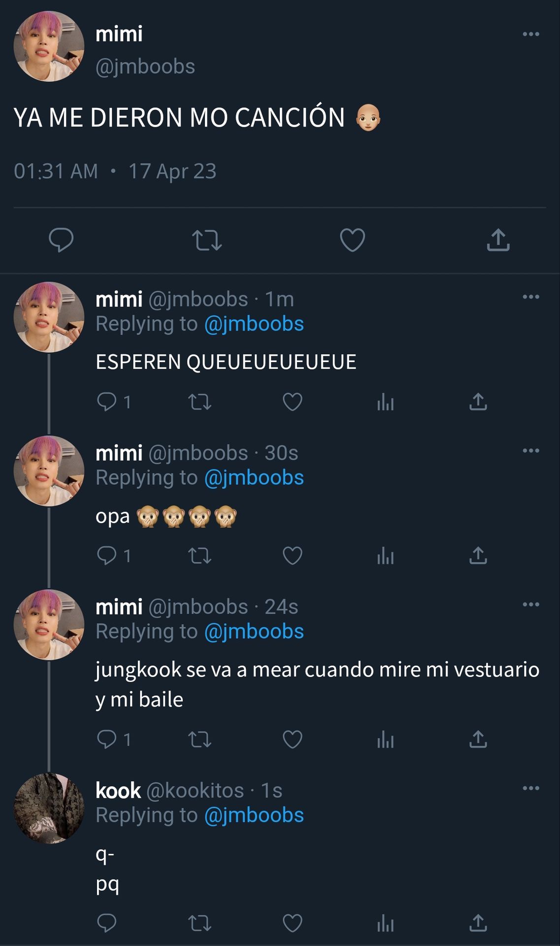Like the ESPEREN QUEUEUEUEUEUE reply
Viewport: 560px width, 946px height.
tap(293, 402)
